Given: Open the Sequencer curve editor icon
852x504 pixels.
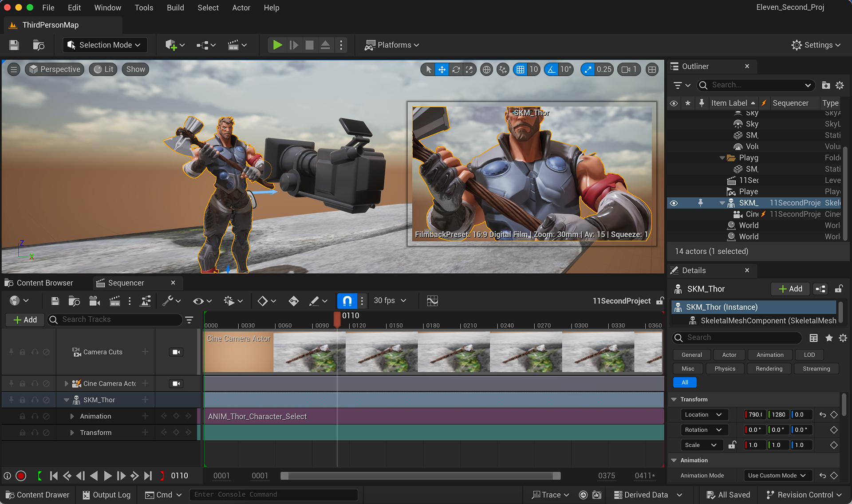Looking at the screenshot, I should pos(432,301).
